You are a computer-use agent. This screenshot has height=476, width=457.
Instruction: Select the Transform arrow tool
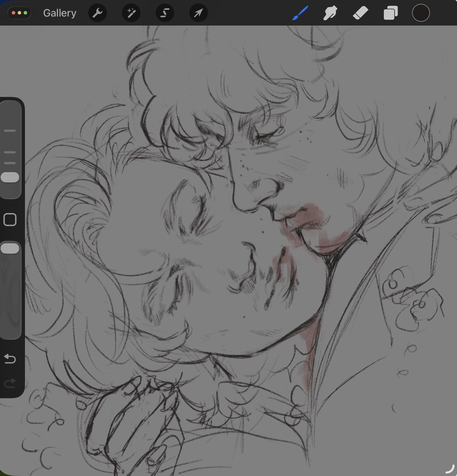coord(198,13)
